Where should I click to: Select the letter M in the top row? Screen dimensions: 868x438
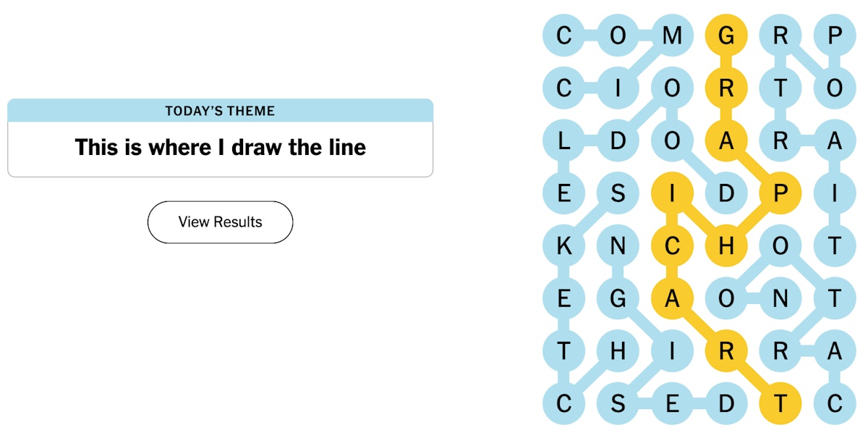click(673, 35)
